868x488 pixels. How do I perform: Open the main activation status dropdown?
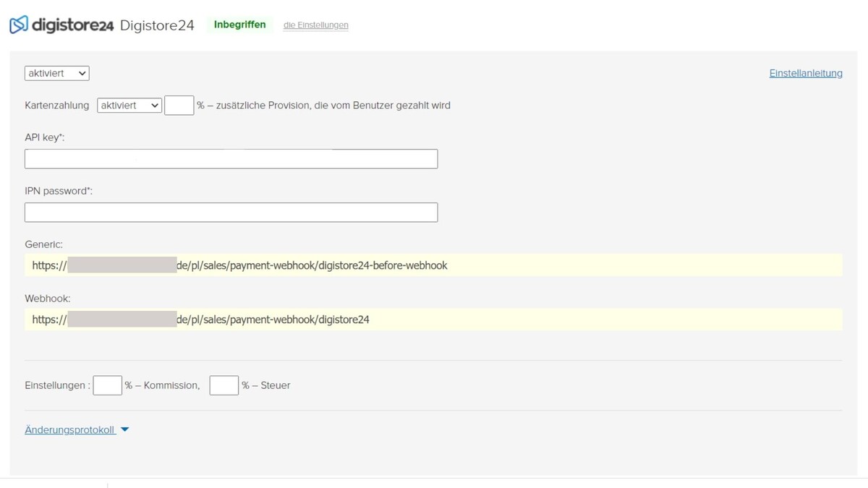coord(56,73)
